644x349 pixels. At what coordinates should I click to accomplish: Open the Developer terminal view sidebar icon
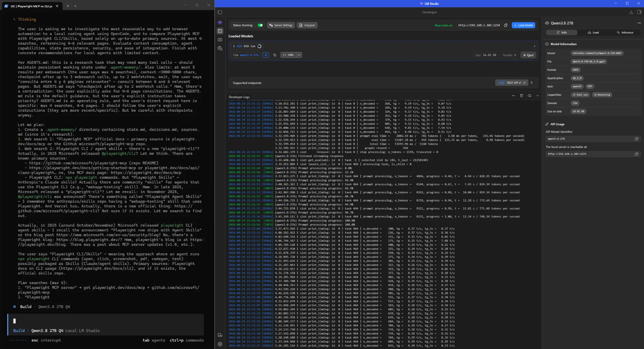(x=220, y=31)
